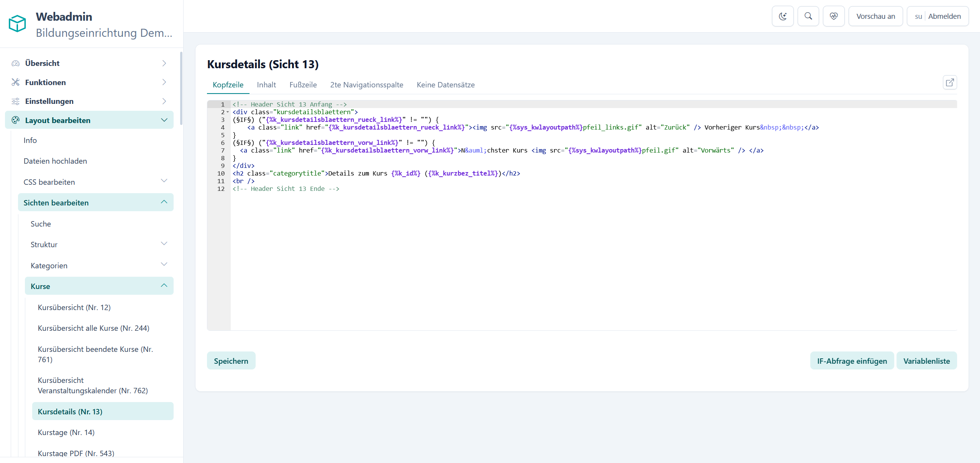The width and height of the screenshot is (980, 463).
Task: Open the Keine Datensätze tab
Action: [446, 85]
